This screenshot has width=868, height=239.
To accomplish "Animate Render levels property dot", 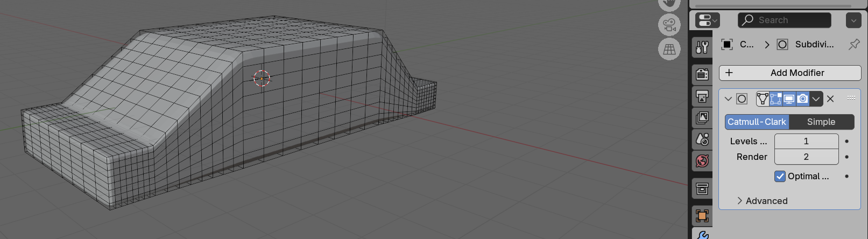I will [846, 157].
